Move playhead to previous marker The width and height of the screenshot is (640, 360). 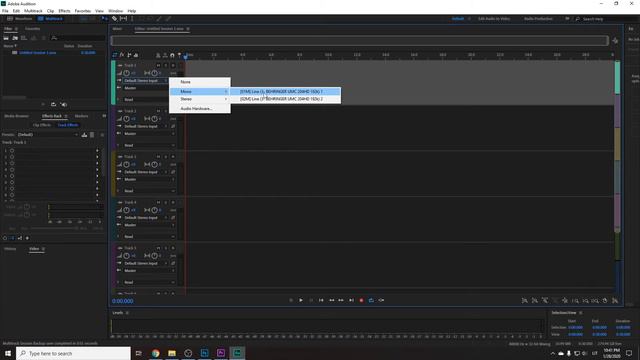pos(321,300)
